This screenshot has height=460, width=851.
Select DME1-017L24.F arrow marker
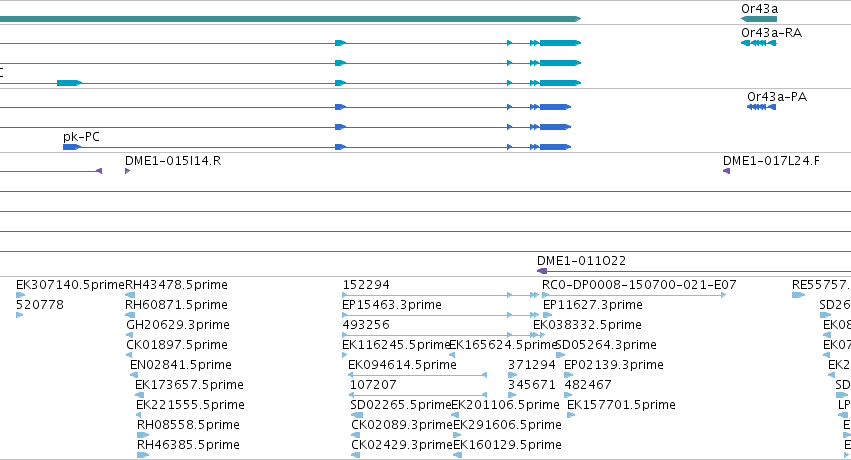pos(726,171)
